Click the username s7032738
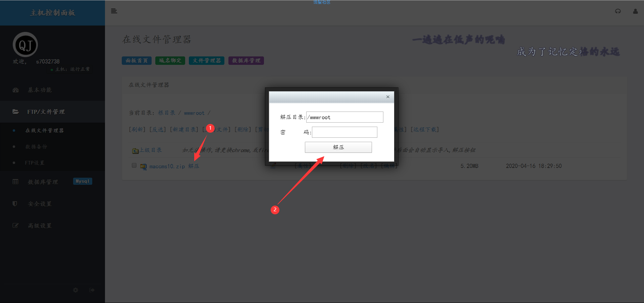644x303 pixels. click(x=48, y=61)
